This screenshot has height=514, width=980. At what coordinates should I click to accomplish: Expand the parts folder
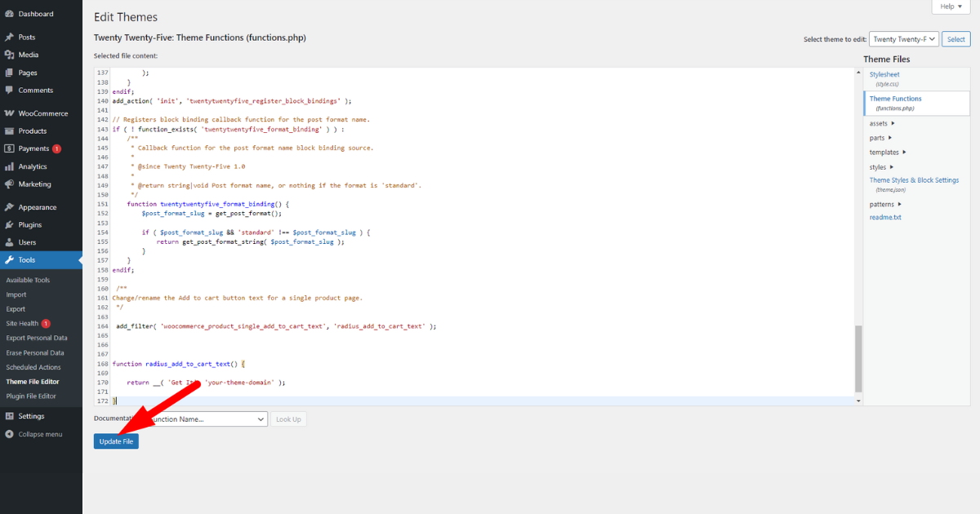pos(880,138)
